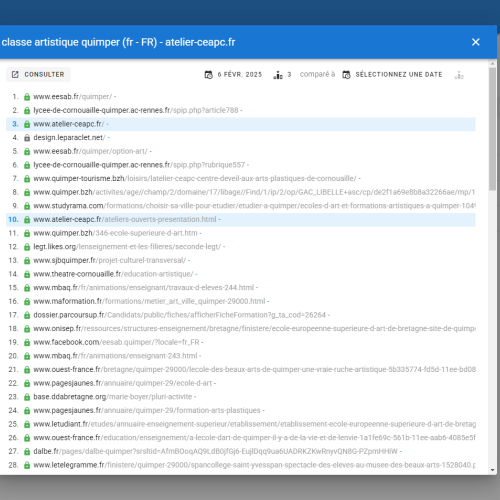Viewport: 500px width, 500px height.
Task: Click the CONSULTER button
Action: click(38, 74)
